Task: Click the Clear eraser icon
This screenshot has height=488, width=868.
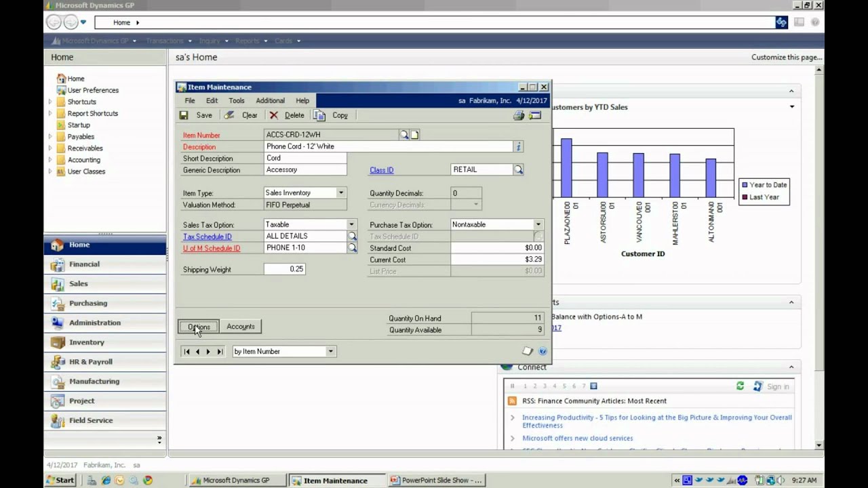Action: click(x=229, y=115)
